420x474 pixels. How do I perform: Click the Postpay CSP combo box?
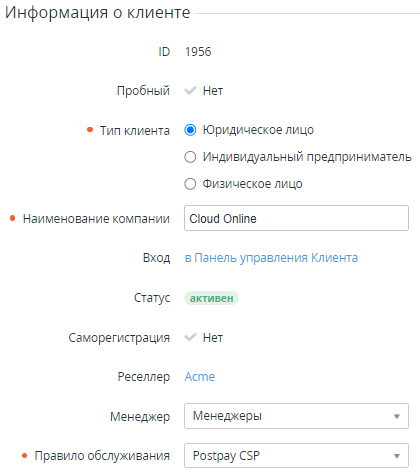[296, 456]
